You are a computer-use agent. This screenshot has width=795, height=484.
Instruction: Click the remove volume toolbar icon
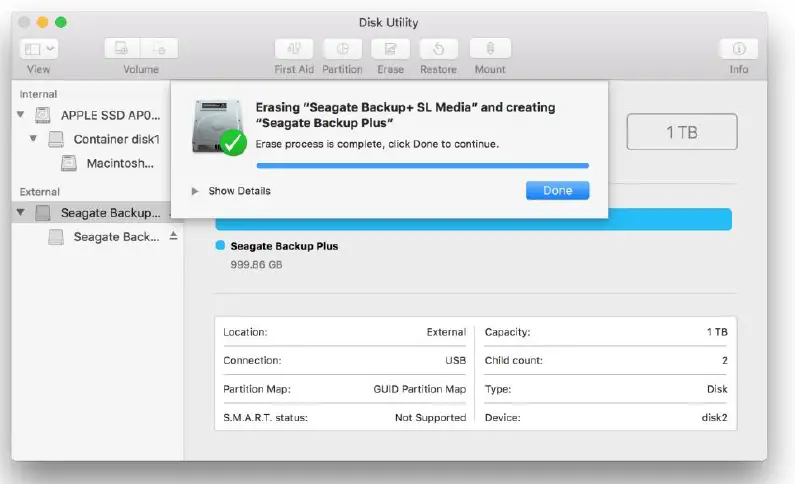coord(159,49)
